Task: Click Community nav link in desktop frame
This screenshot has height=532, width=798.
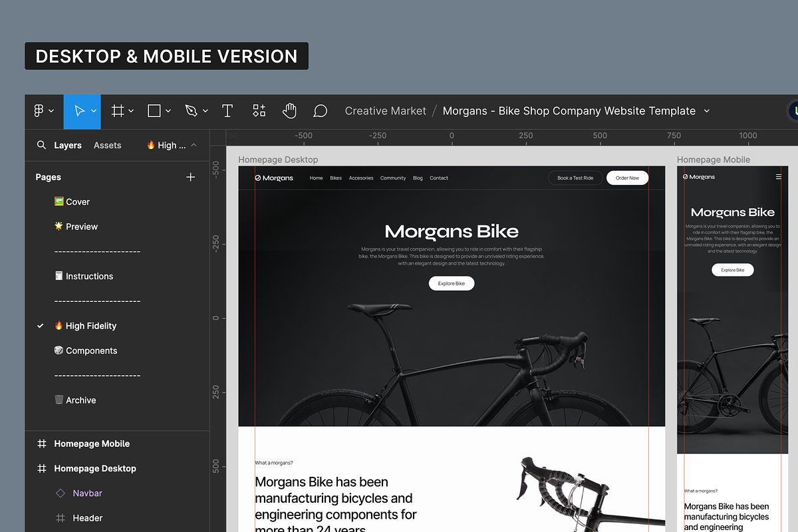Action: pos(393,178)
